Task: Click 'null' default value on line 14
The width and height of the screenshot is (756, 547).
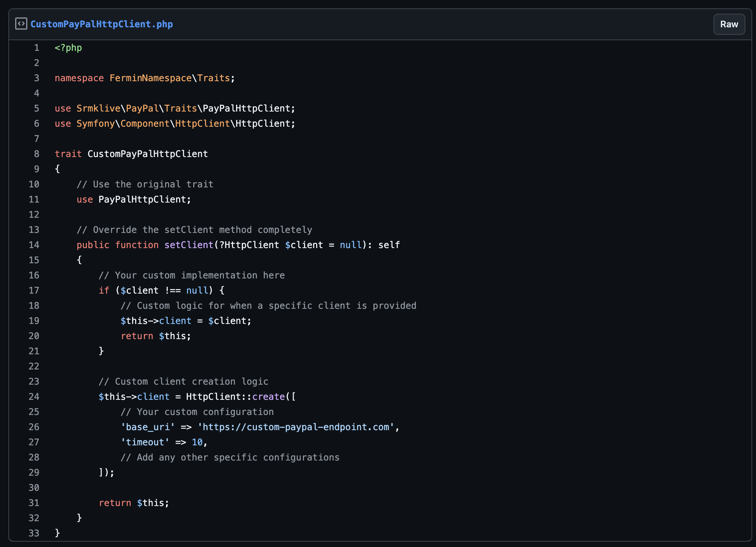Action: [x=351, y=245]
